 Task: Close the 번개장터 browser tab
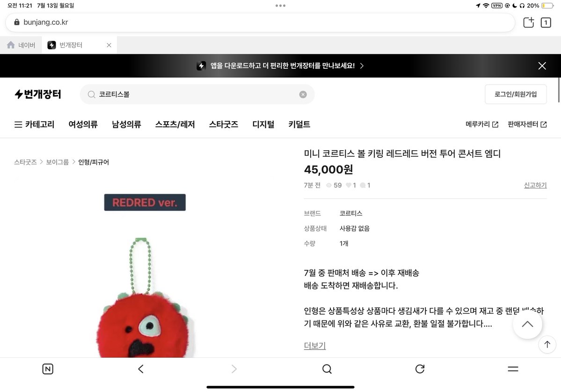click(109, 45)
